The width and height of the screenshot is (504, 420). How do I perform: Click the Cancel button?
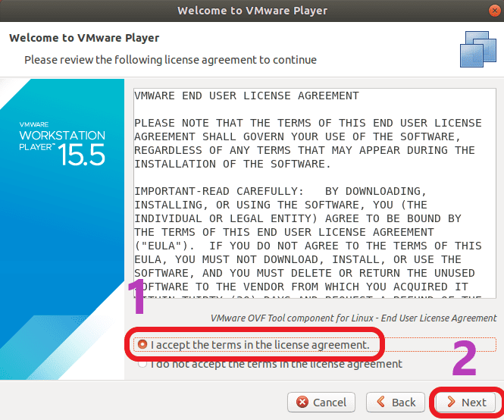point(321,402)
